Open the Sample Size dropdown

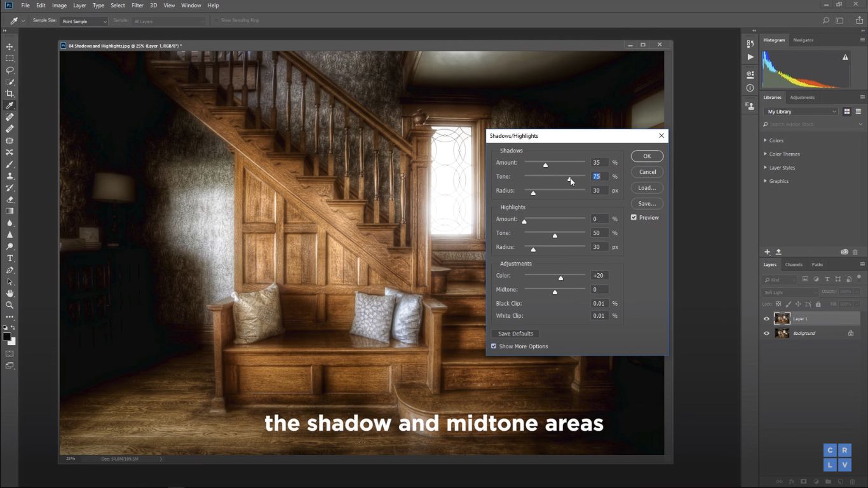[84, 21]
